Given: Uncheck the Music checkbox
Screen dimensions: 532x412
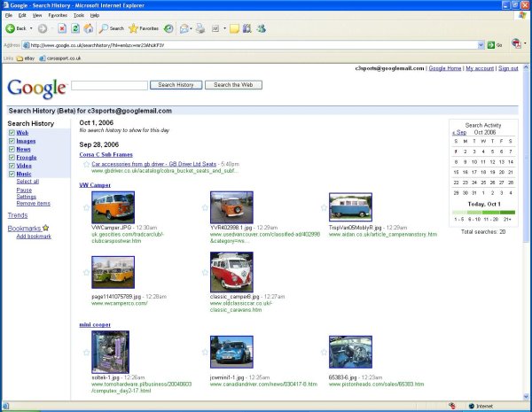Looking at the screenshot, I should pyautogui.click(x=12, y=174).
